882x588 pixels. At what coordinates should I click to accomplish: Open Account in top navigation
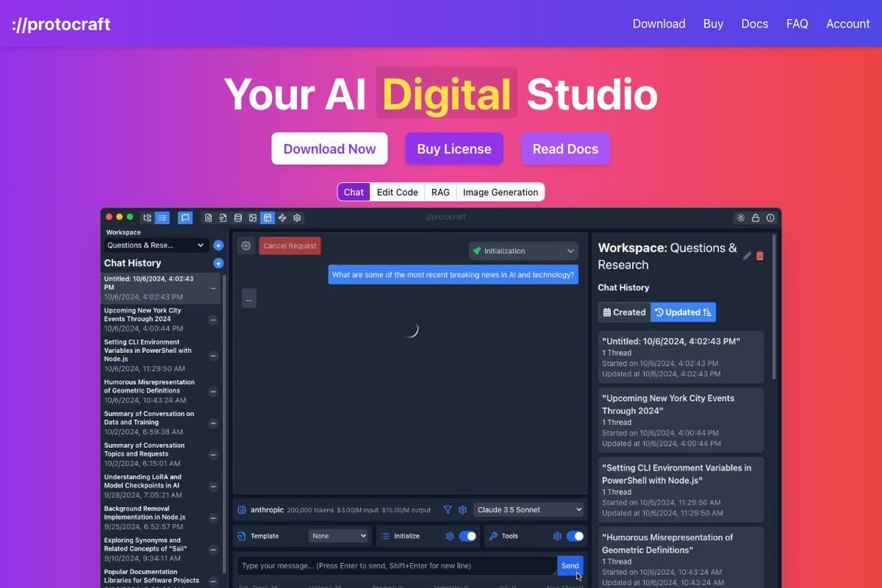[848, 24]
